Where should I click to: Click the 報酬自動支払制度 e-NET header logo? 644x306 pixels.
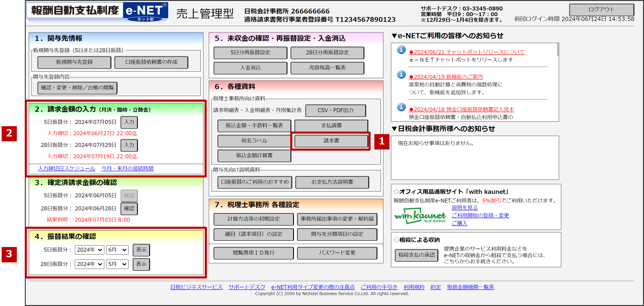(x=98, y=12)
